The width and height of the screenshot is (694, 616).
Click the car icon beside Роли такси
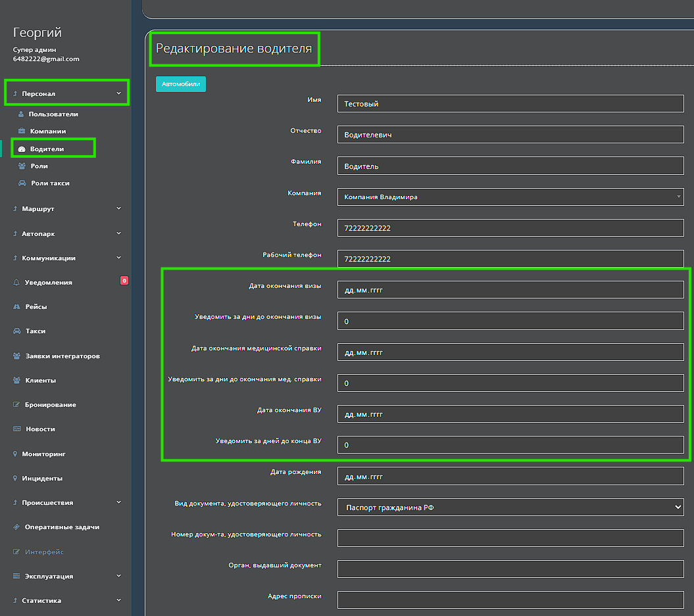click(22, 183)
